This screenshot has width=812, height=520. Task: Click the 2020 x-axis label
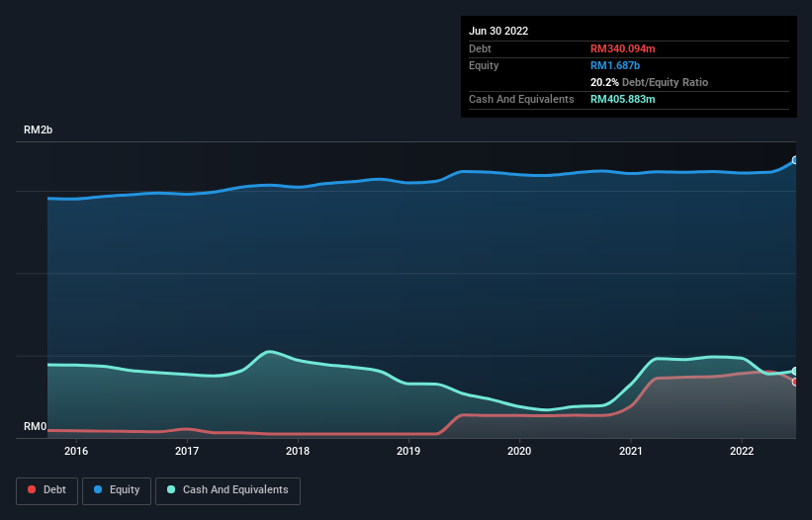point(519,451)
